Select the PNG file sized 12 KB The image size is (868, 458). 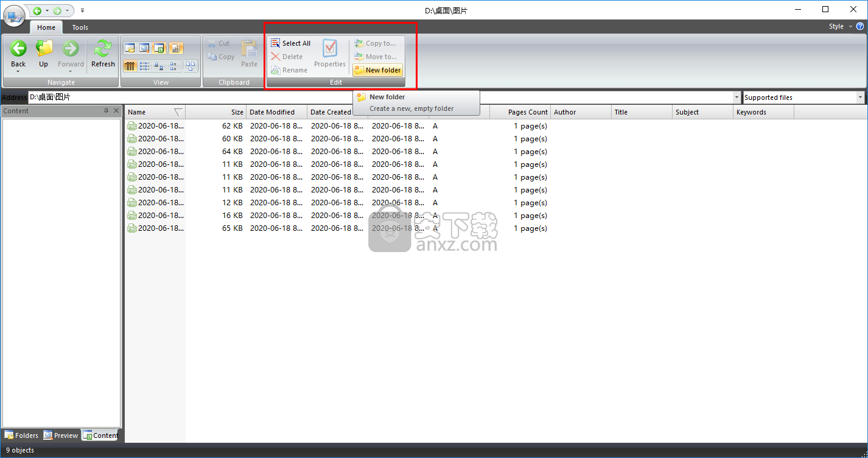tap(155, 203)
